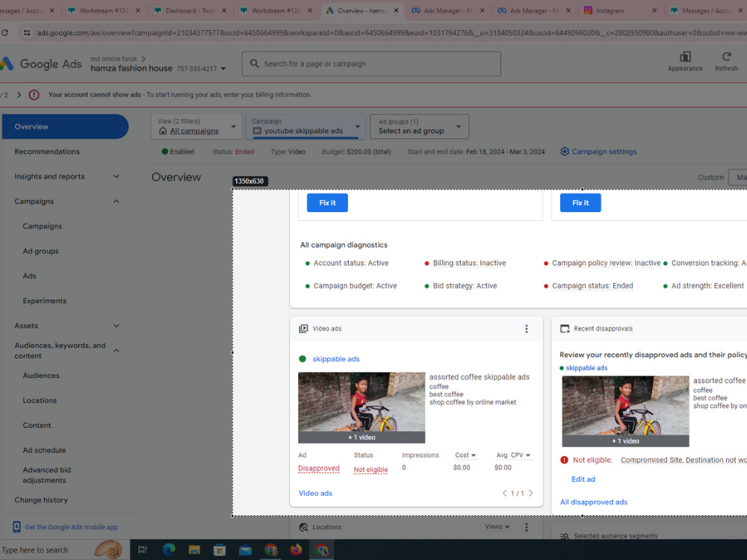Click Fix it under second recommendation card

(x=580, y=203)
